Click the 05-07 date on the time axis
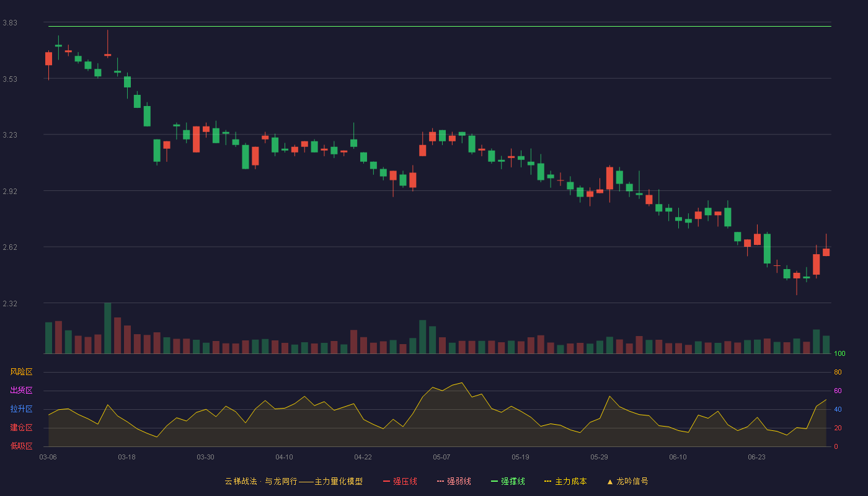The height and width of the screenshot is (496, 868). click(x=441, y=457)
